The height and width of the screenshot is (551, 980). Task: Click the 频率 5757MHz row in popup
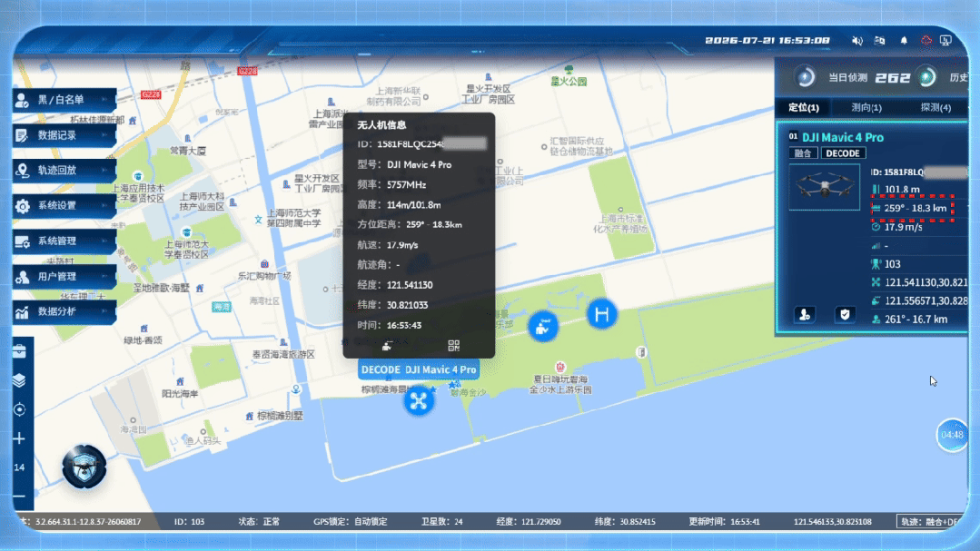[391, 185]
